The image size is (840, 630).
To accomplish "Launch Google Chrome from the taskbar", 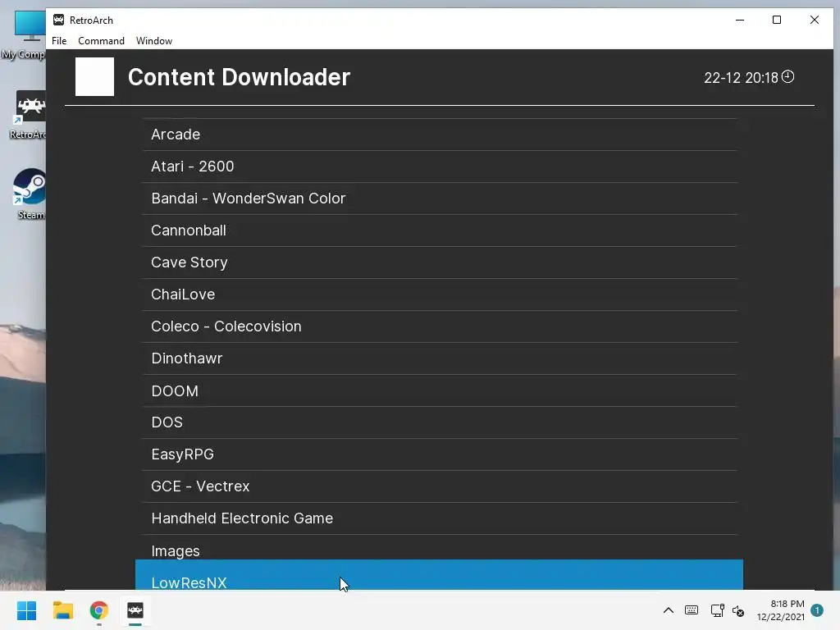I will (x=99, y=610).
